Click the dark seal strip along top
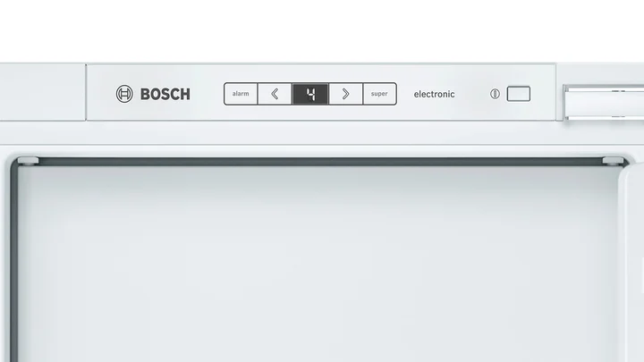This screenshot has height=362, width=644. pos(320,161)
